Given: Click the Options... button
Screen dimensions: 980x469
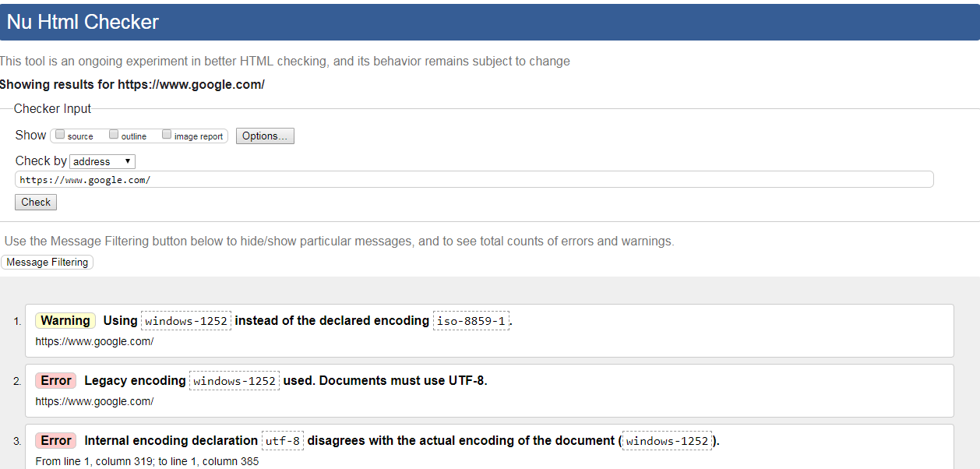Looking at the screenshot, I should [265, 136].
